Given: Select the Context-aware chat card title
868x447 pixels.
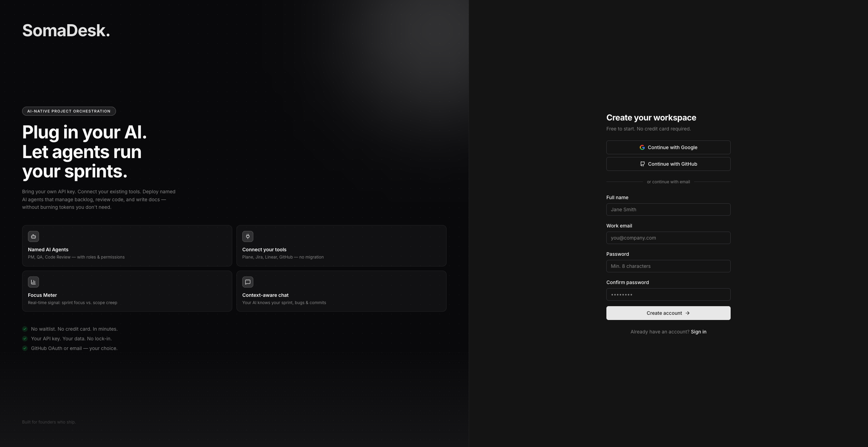Looking at the screenshot, I should point(265,295).
